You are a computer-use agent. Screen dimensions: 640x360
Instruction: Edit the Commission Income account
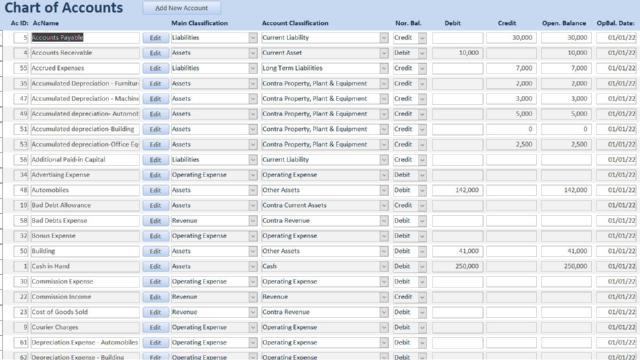click(156, 297)
